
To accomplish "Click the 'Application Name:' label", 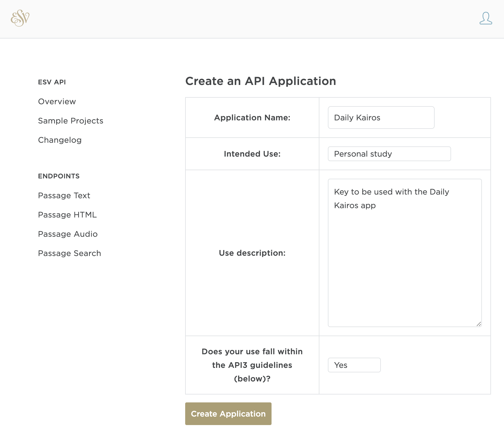I will click(252, 118).
